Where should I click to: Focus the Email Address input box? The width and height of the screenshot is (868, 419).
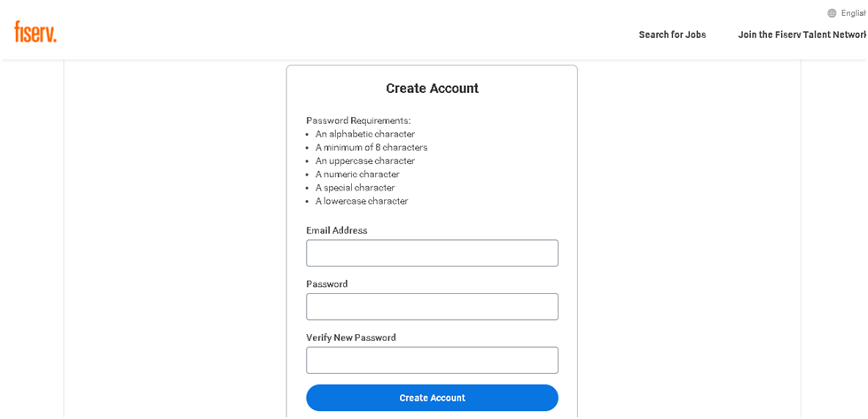pos(432,253)
